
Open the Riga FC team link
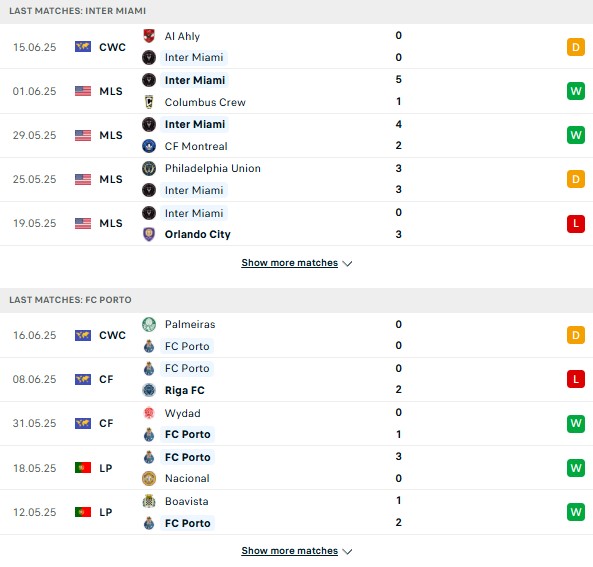pos(185,390)
